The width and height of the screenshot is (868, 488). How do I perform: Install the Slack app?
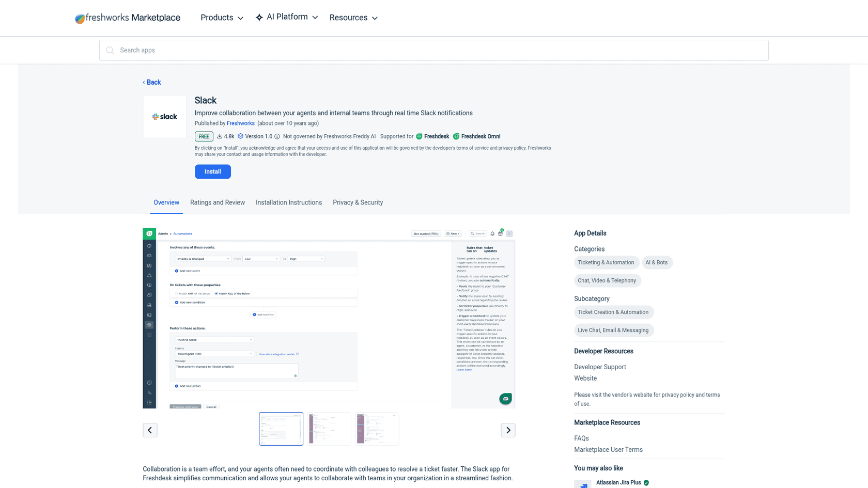tap(213, 171)
